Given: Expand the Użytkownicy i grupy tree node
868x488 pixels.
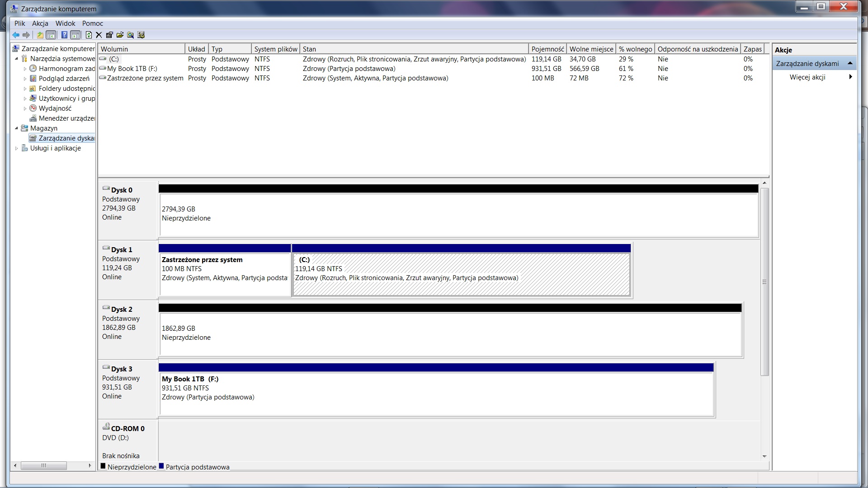Looking at the screenshot, I should tap(25, 99).
